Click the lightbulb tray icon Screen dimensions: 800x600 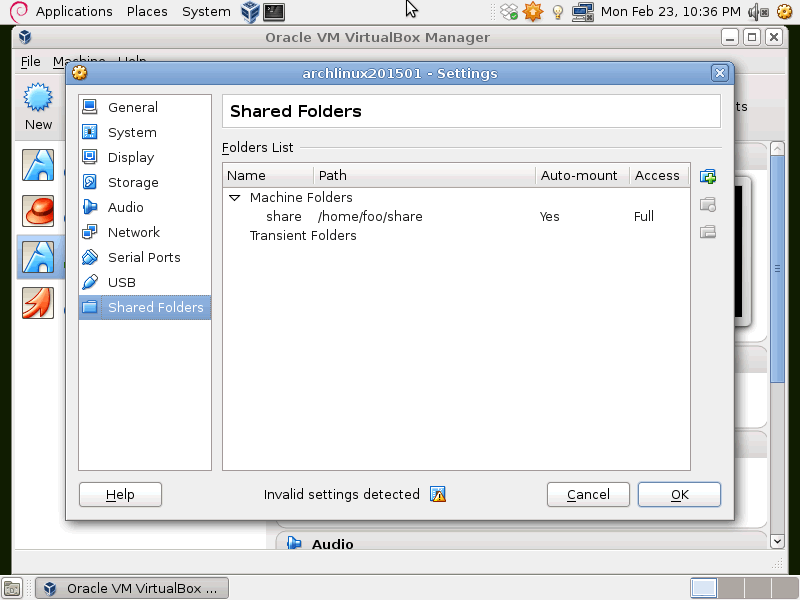[x=558, y=11]
